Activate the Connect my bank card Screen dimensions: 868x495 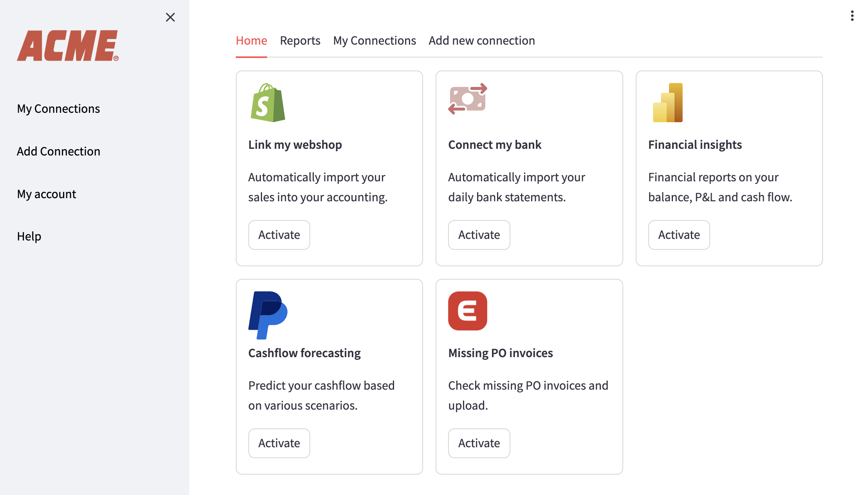479,235
